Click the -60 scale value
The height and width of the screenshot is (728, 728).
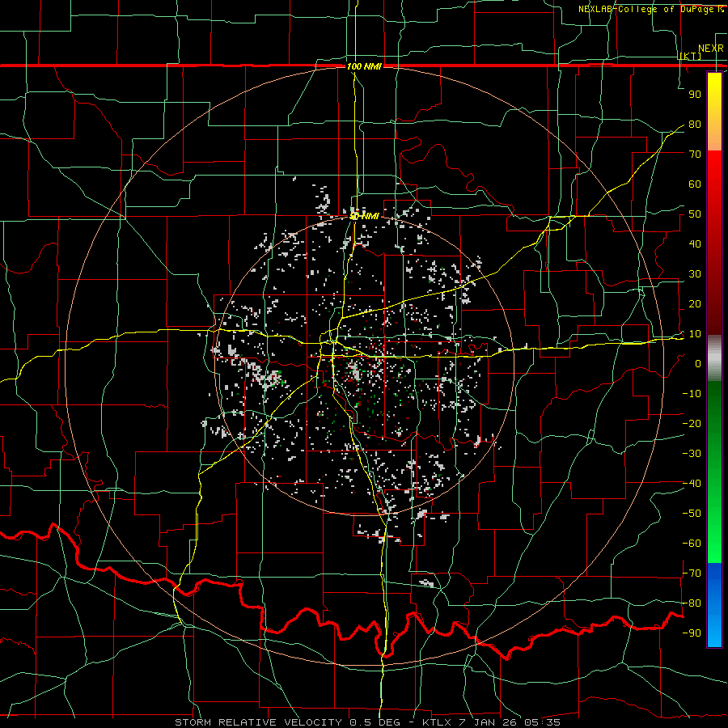692,544
